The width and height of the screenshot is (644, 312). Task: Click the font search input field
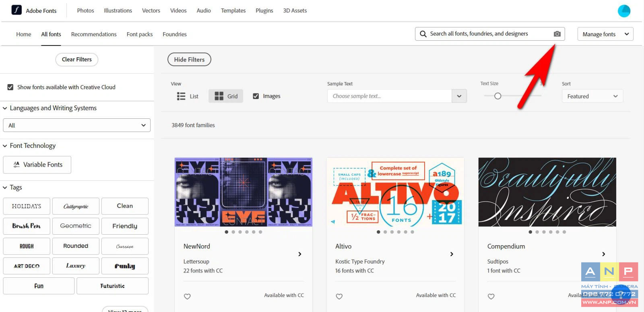coord(490,34)
